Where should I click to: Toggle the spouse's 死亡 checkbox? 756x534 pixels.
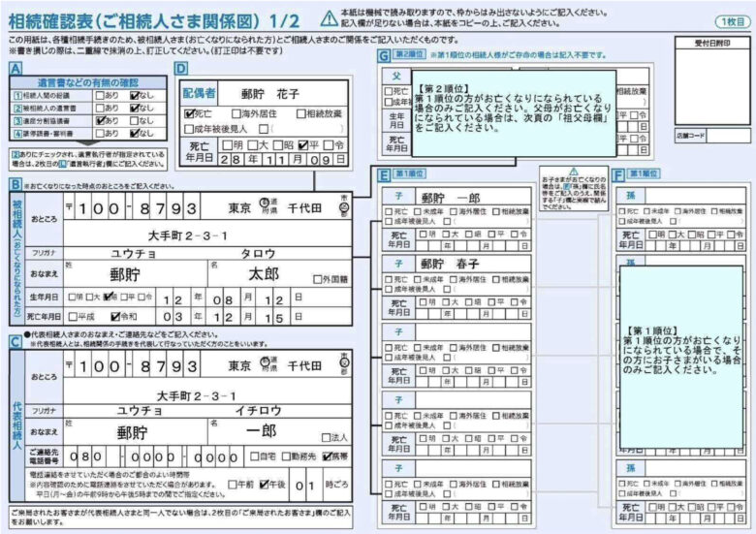pyautogui.click(x=189, y=113)
